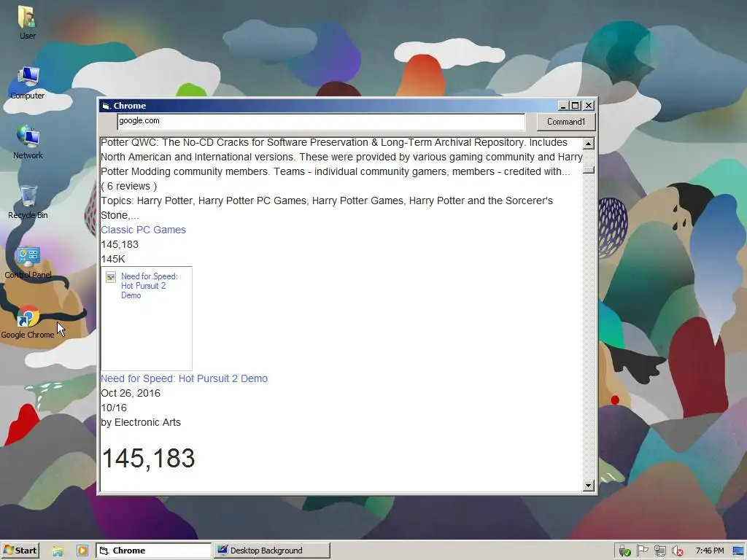
Task: Select the Network desktop icon
Action: 28,142
